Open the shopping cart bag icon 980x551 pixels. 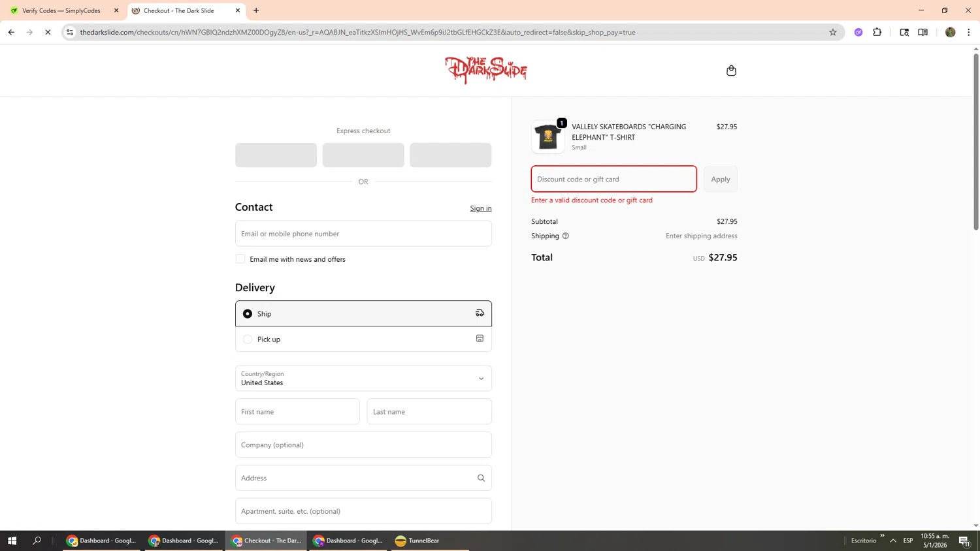click(731, 71)
